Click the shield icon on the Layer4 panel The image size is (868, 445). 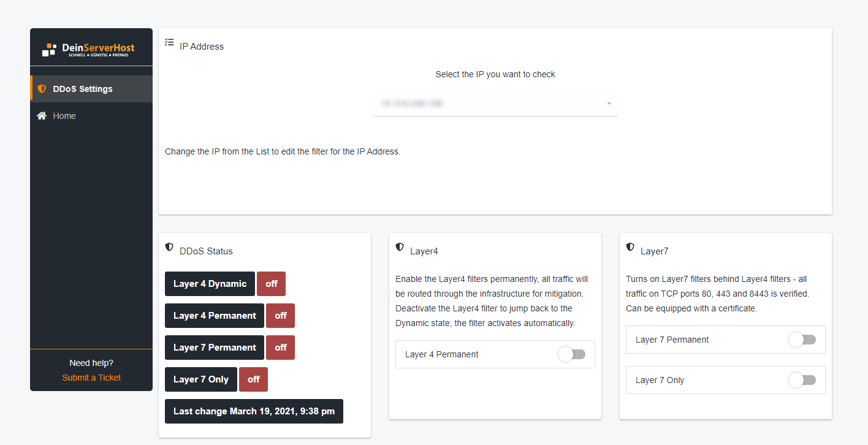399,246
